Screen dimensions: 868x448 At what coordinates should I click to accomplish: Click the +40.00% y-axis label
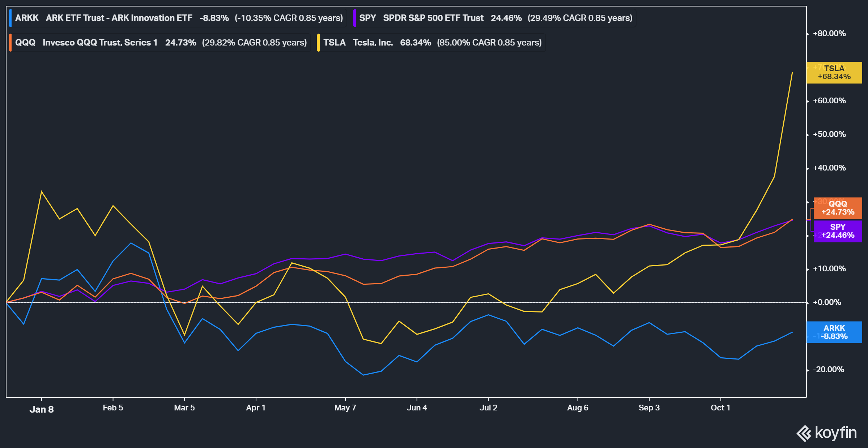coord(829,168)
